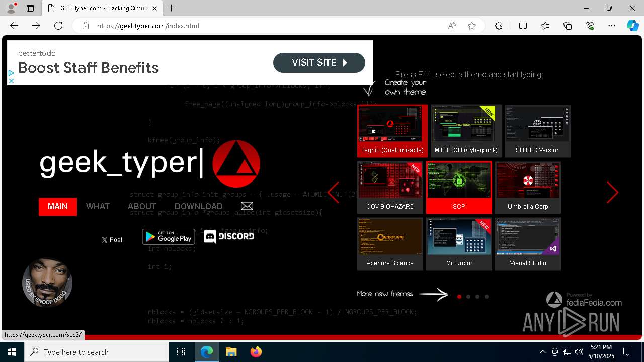Go forward to the next page
Viewport: 644px width, 362px height.
pyautogui.click(x=36, y=26)
